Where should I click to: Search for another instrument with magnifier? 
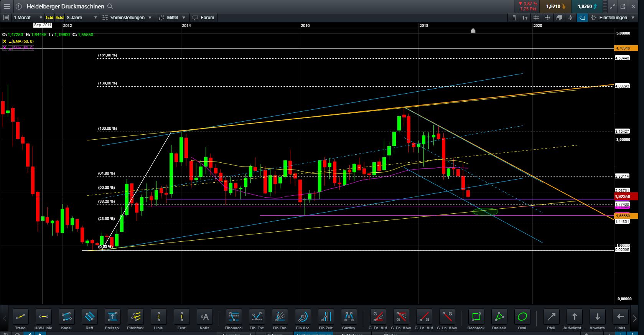coord(110,7)
